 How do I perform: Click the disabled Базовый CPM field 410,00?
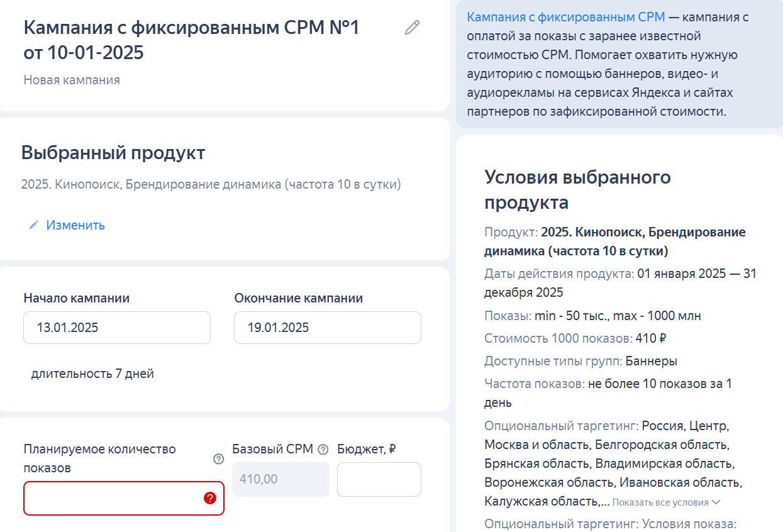tap(280, 479)
